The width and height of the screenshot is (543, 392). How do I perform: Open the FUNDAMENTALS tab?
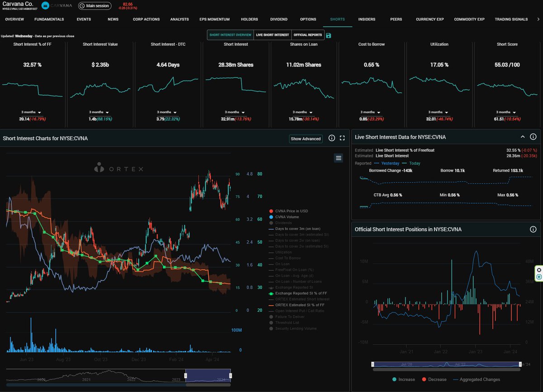pyautogui.click(x=49, y=19)
